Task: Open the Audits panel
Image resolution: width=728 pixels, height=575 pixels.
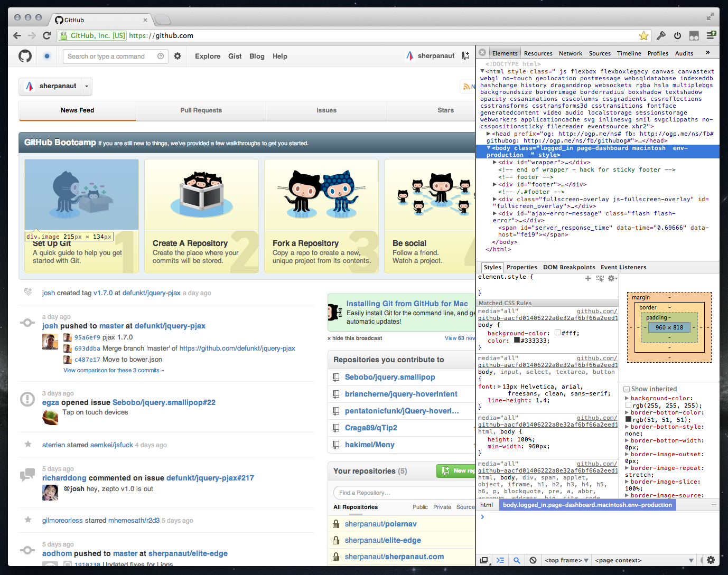Action: coord(684,53)
